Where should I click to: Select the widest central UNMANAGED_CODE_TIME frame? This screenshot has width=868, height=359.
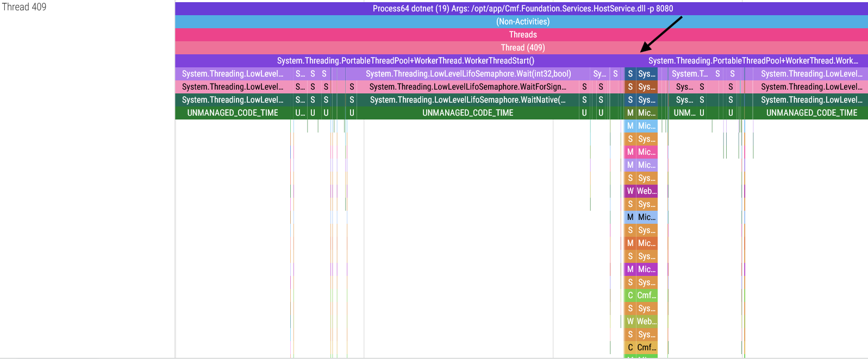(467, 113)
